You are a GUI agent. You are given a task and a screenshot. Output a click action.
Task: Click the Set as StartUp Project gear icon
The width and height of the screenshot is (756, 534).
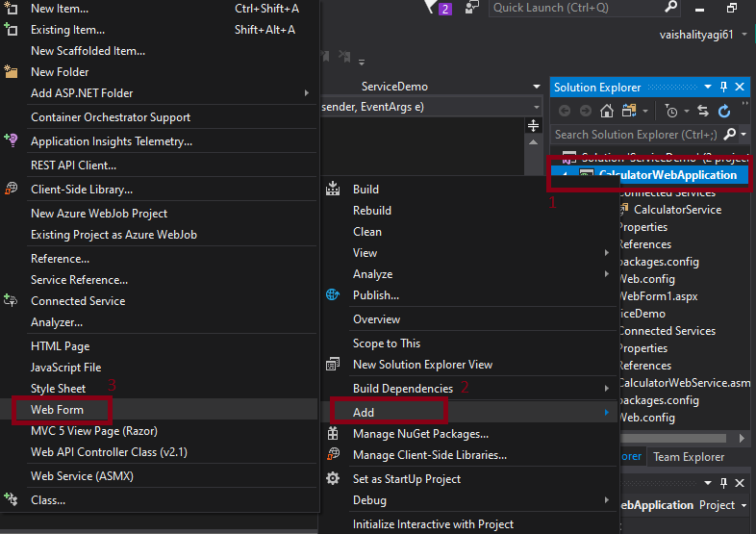point(333,478)
